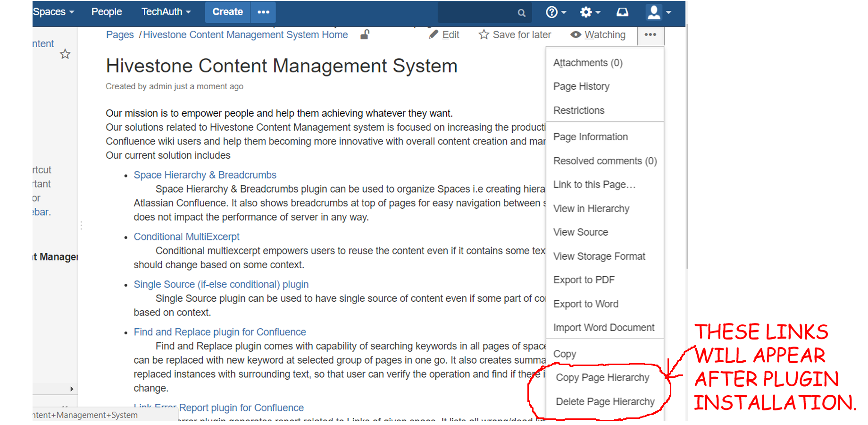Click the vertical page scrollbar
The height and width of the screenshot is (425, 868).
[687, 146]
